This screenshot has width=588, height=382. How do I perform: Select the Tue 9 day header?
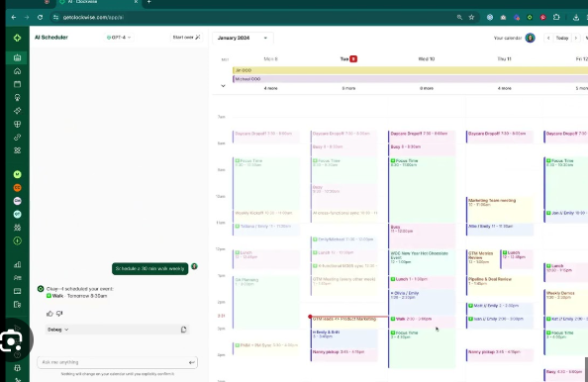[x=348, y=58]
